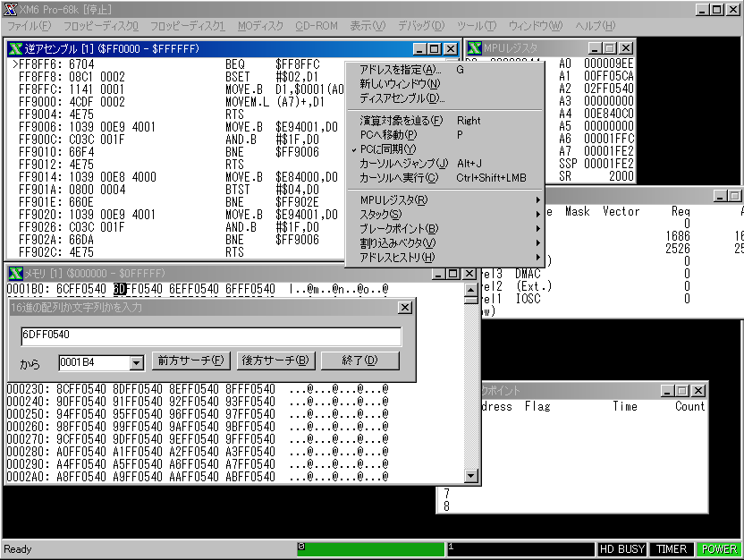Screen dimensions: 744x560
Task: Expand the ブレークポイント(B) submenu
Action: point(444,229)
